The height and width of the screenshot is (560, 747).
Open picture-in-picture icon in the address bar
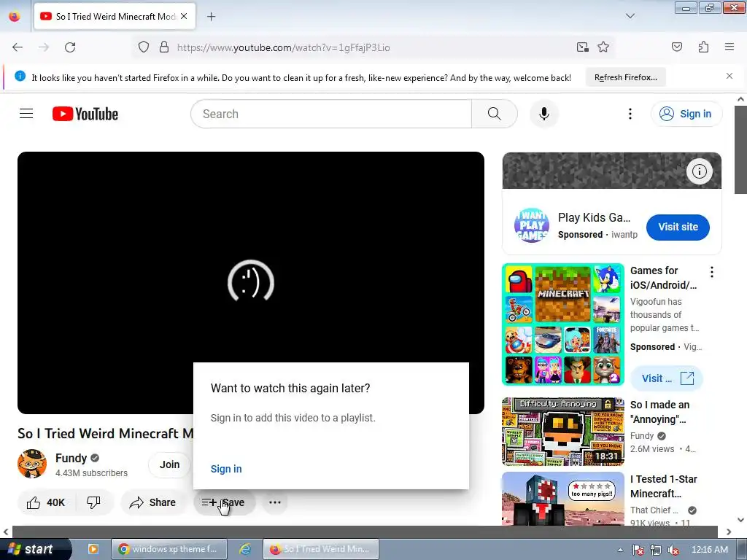tap(582, 47)
